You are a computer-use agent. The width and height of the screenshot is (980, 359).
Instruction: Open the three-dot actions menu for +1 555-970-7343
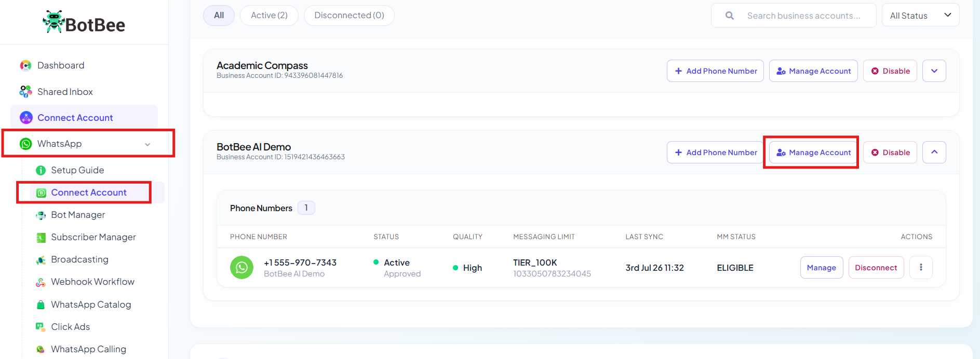(x=921, y=268)
